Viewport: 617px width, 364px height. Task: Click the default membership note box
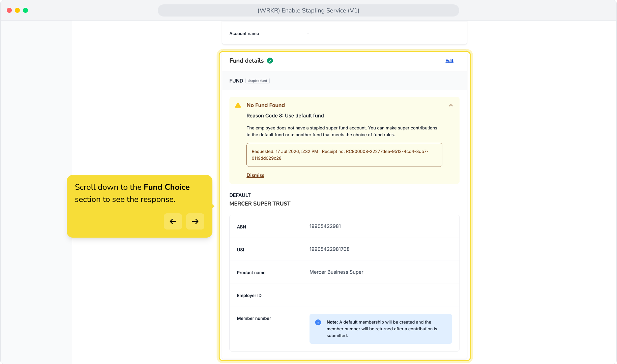[x=381, y=329]
